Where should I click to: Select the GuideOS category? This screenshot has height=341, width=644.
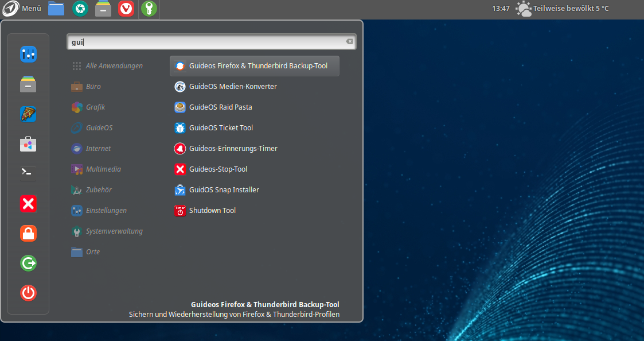tap(92, 128)
